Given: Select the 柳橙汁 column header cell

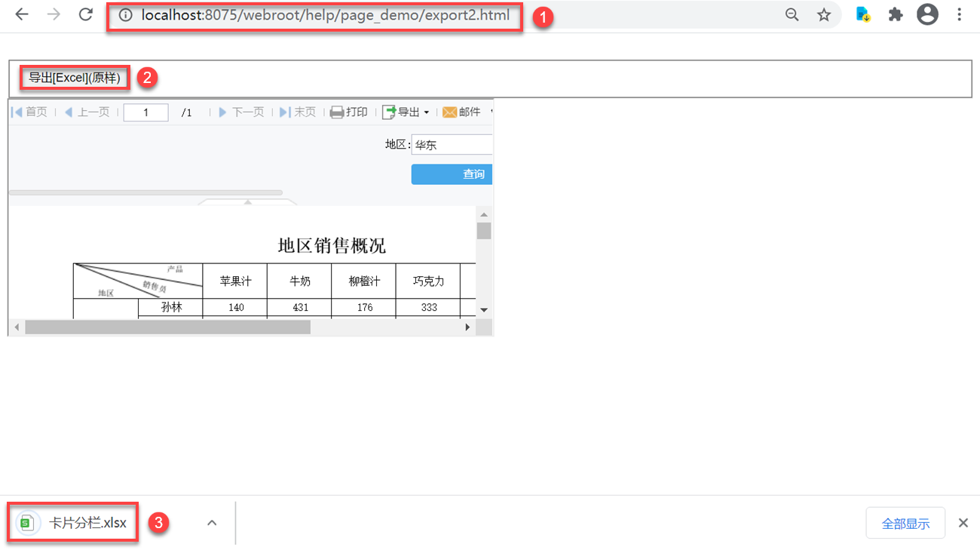Looking at the screenshot, I should [x=363, y=281].
